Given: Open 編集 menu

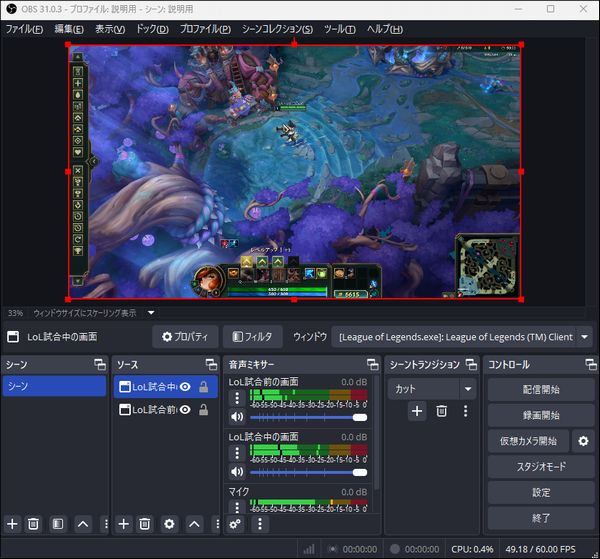Looking at the screenshot, I should (x=69, y=29).
